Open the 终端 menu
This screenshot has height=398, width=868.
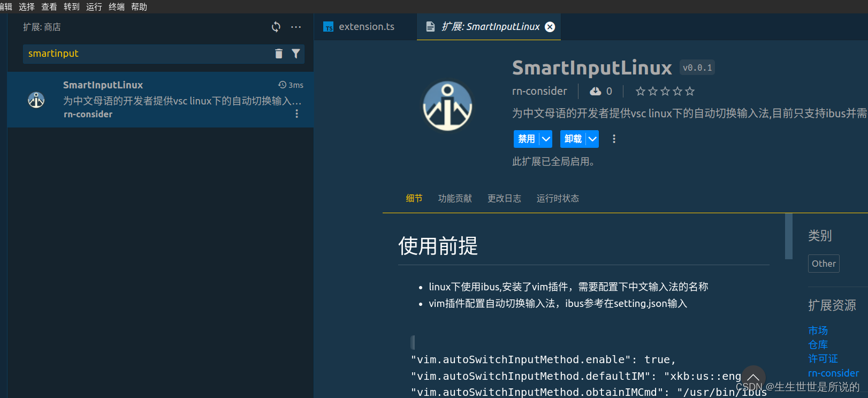pos(117,6)
